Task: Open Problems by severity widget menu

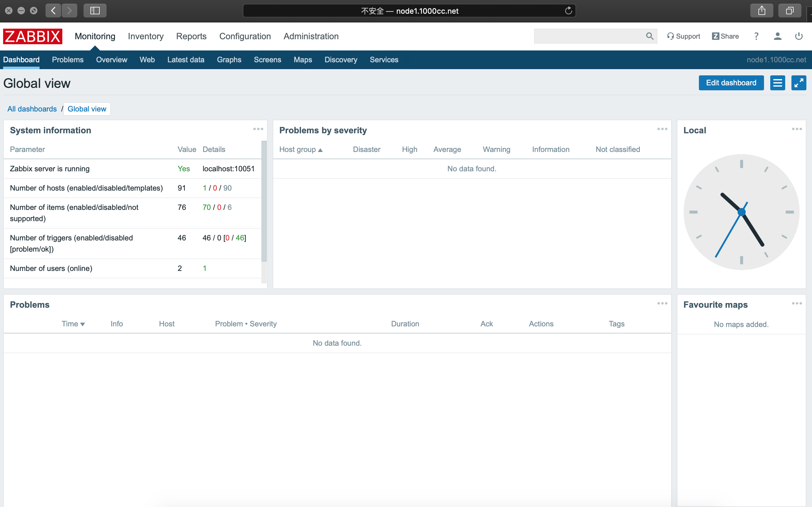Action: pos(662,129)
